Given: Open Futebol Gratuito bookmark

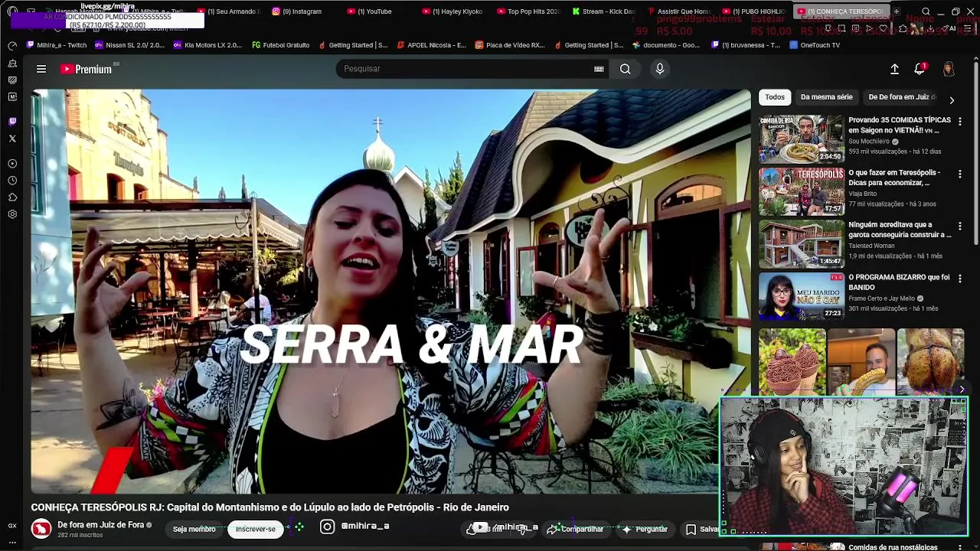Looking at the screenshot, I should tap(281, 45).
